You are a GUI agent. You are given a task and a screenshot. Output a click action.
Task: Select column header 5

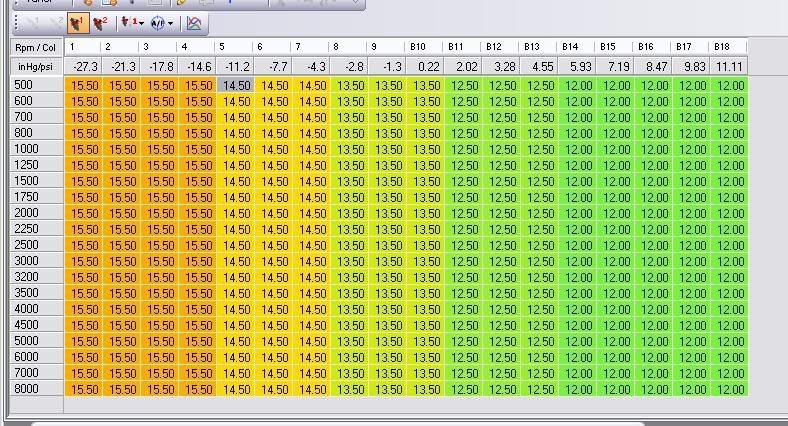[235, 47]
